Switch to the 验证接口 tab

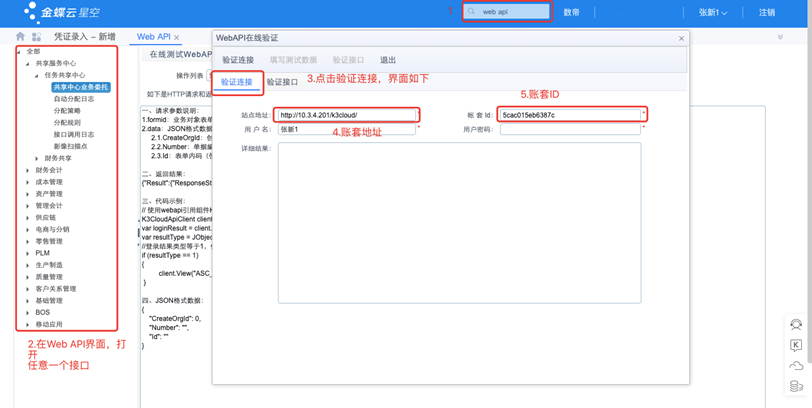tap(282, 82)
